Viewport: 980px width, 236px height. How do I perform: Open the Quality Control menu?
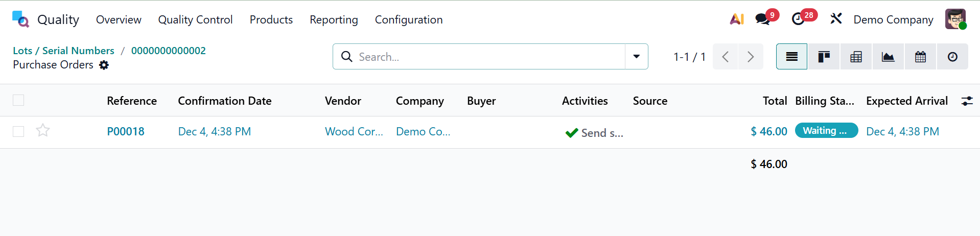195,19
